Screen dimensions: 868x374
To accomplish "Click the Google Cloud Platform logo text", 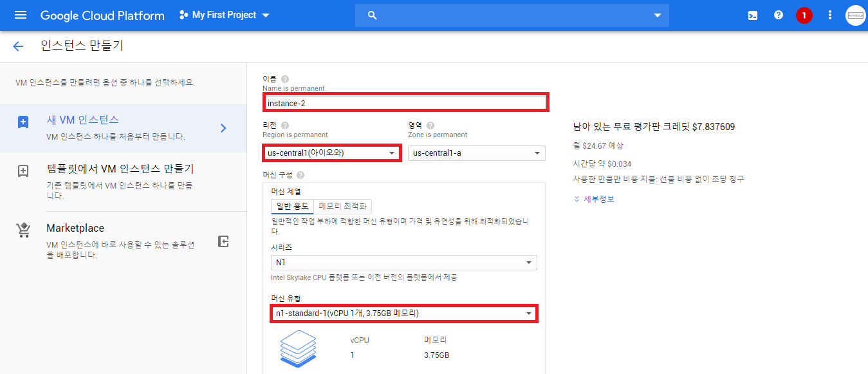I will [x=102, y=15].
